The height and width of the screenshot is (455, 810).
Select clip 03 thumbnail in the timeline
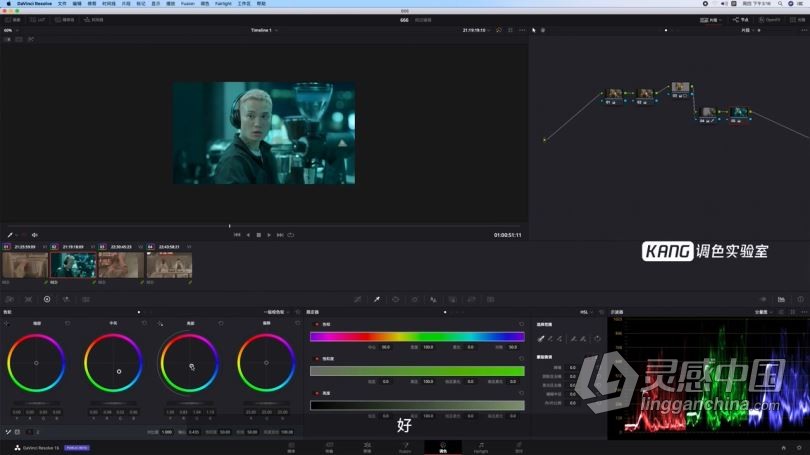pyautogui.click(x=121, y=265)
